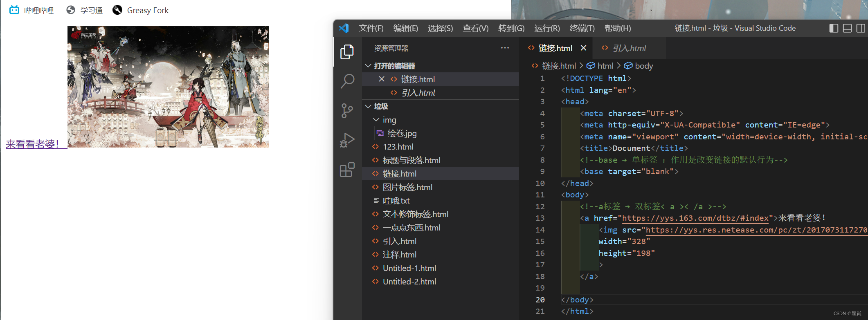The height and width of the screenshot is (320, 868).
Task: Open the 运行(R) menu
Action: (x=547, y=28)
